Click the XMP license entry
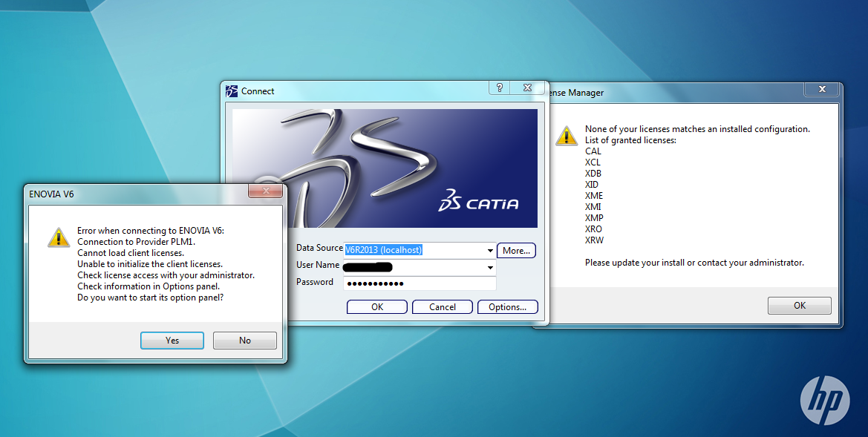This screenshot has width=868, height=437. 594,217
